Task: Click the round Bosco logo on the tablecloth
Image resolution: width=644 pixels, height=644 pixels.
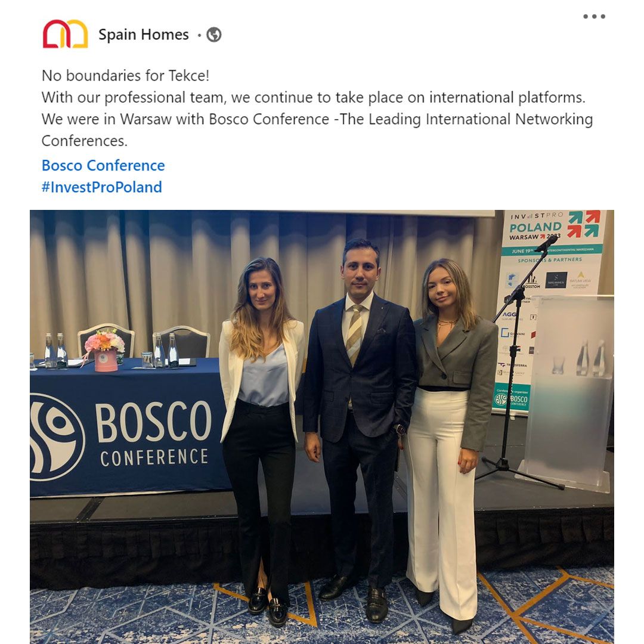Action: tap(56, 436)
